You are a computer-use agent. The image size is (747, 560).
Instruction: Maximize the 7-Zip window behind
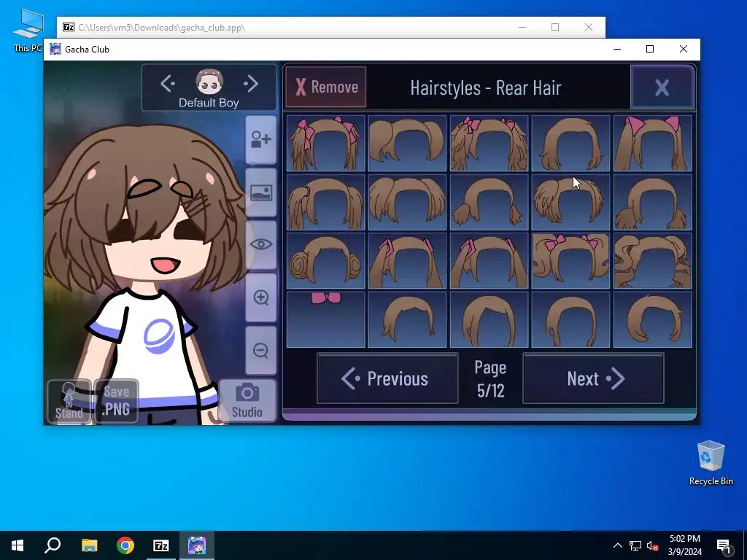[555, 27]
